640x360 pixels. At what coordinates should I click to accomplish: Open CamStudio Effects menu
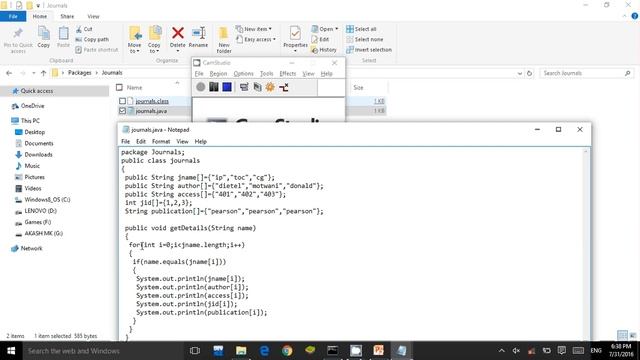[x=287, y=73]
